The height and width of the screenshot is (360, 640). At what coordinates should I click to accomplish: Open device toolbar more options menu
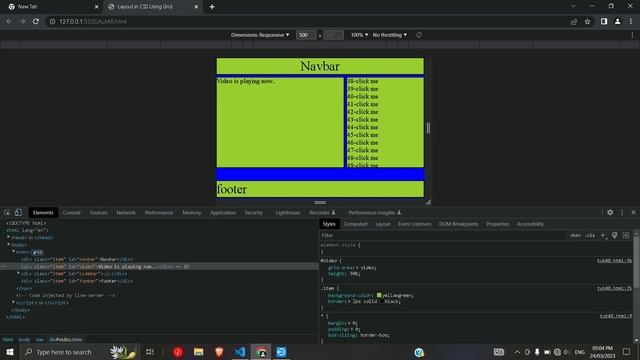click(632, 35)
